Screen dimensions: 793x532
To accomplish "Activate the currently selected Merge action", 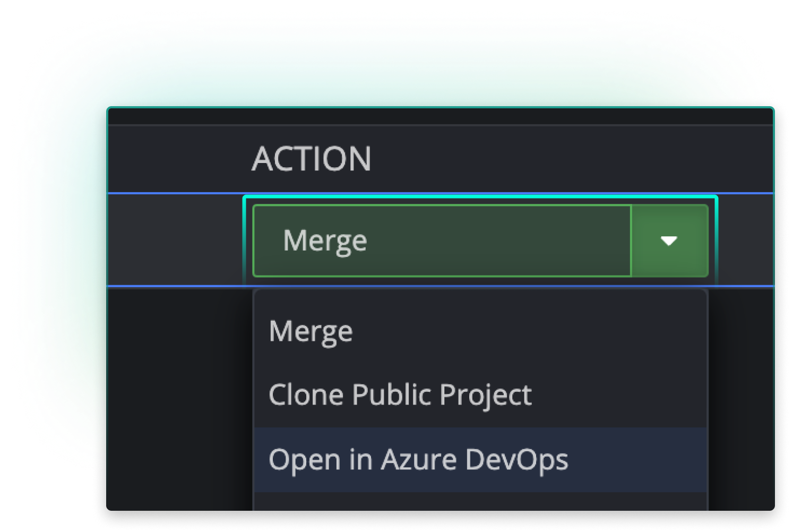I will click(441, 239).
